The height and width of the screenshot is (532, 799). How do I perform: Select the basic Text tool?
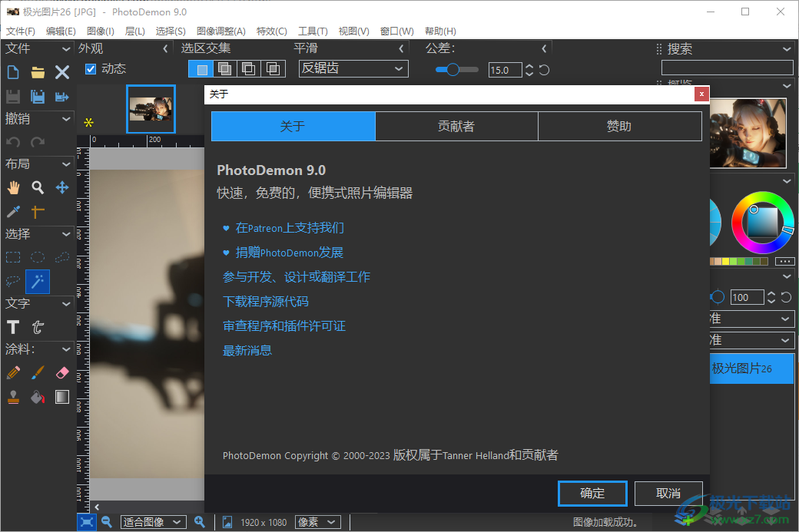click(13, 327)
